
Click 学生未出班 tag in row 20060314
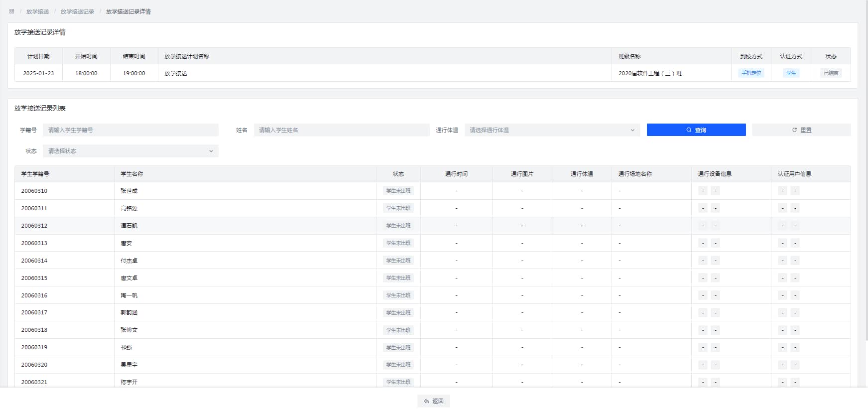coord(398,261)
